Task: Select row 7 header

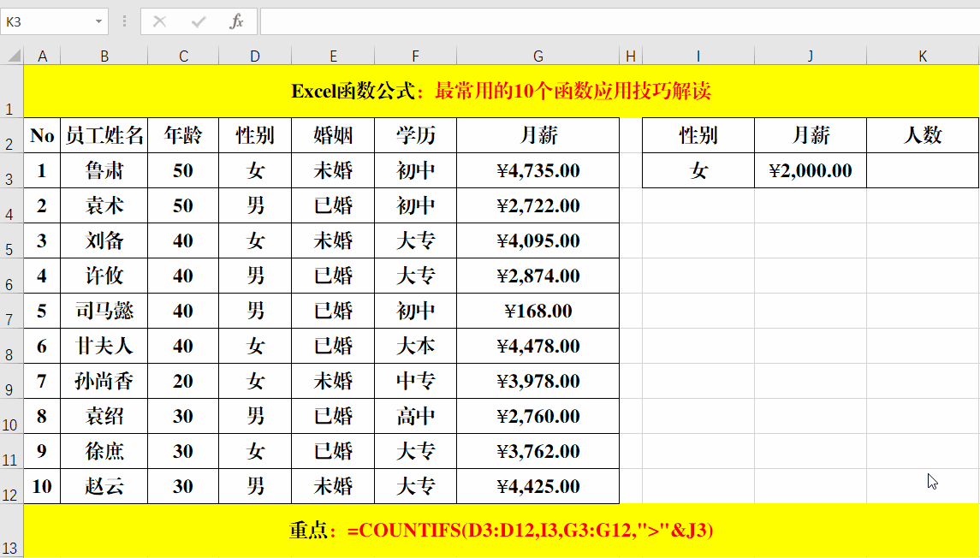Action: coord(12,312)
